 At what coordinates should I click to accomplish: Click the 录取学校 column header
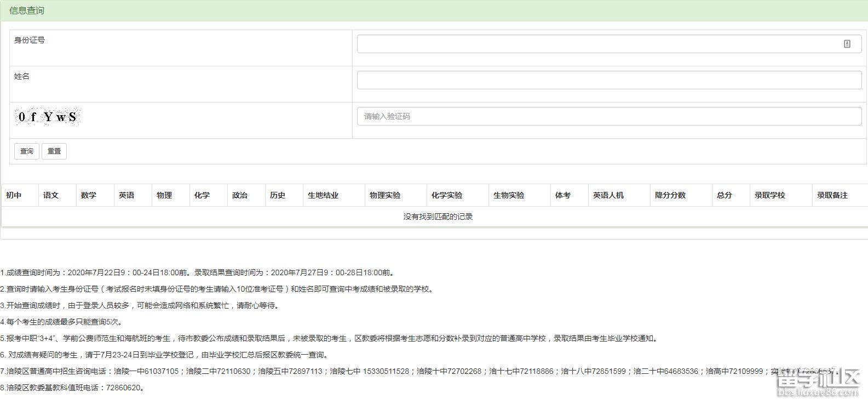[770, 195]
